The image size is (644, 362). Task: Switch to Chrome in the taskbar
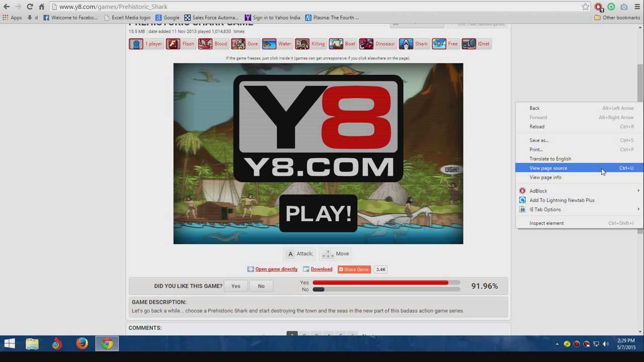pos(107,344)
